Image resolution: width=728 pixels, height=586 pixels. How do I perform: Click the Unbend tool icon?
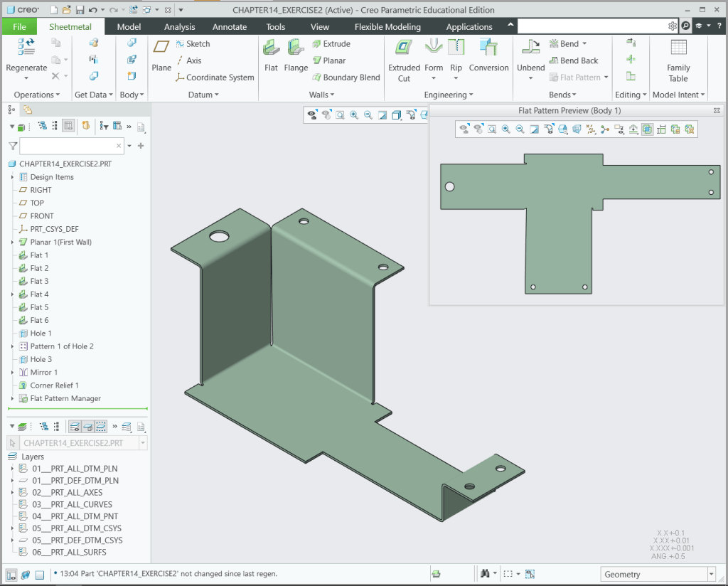coord(530,47)
